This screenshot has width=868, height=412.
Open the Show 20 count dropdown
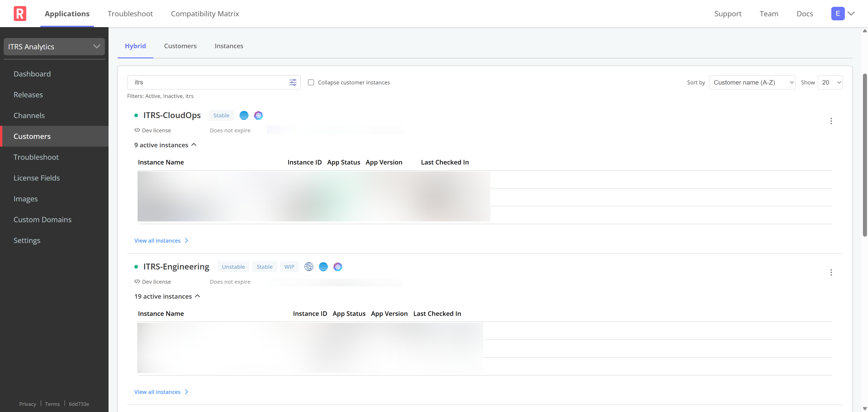coord(830,82)
